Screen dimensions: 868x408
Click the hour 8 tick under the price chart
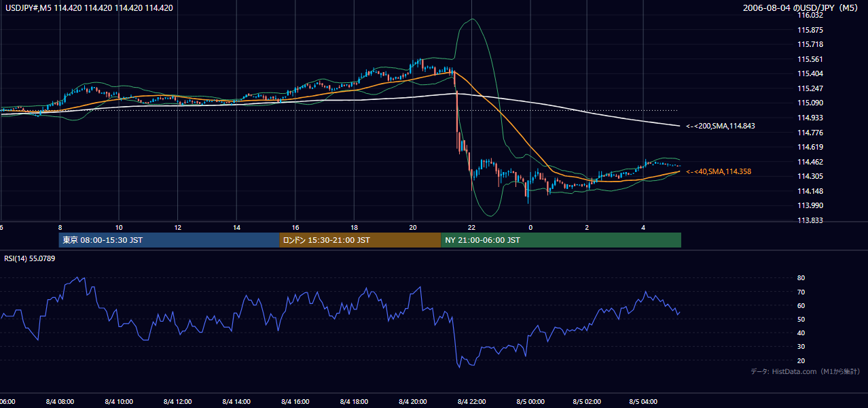tap(60, 227)
